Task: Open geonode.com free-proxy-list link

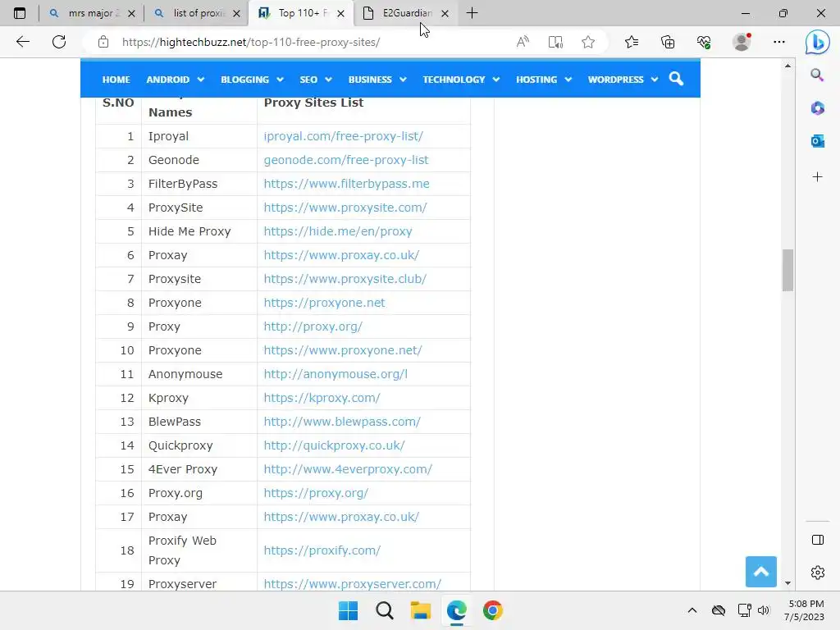Action: coord(346,160)
